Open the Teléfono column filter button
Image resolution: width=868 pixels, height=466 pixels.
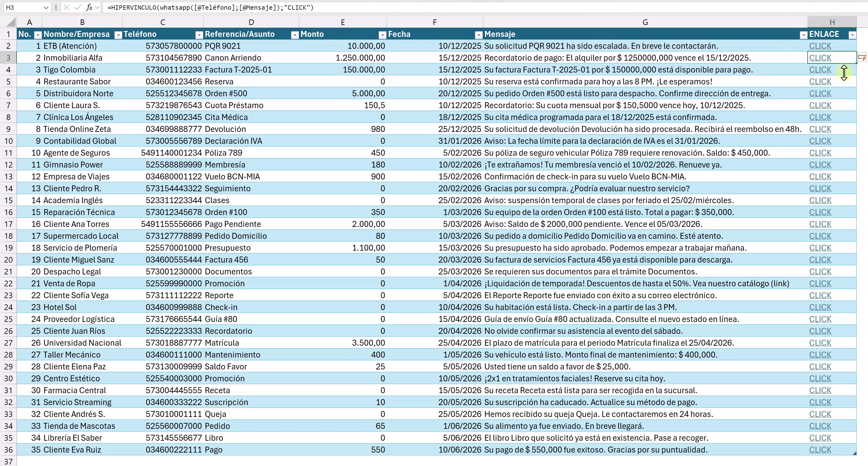(x=199, y=35)
